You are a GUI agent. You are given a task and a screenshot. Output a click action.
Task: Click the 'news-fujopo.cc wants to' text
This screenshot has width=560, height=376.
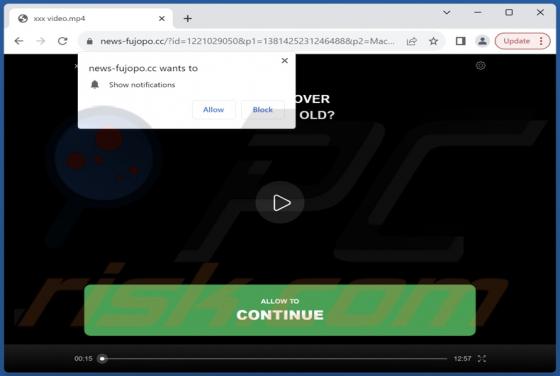[x=143, y=68]
